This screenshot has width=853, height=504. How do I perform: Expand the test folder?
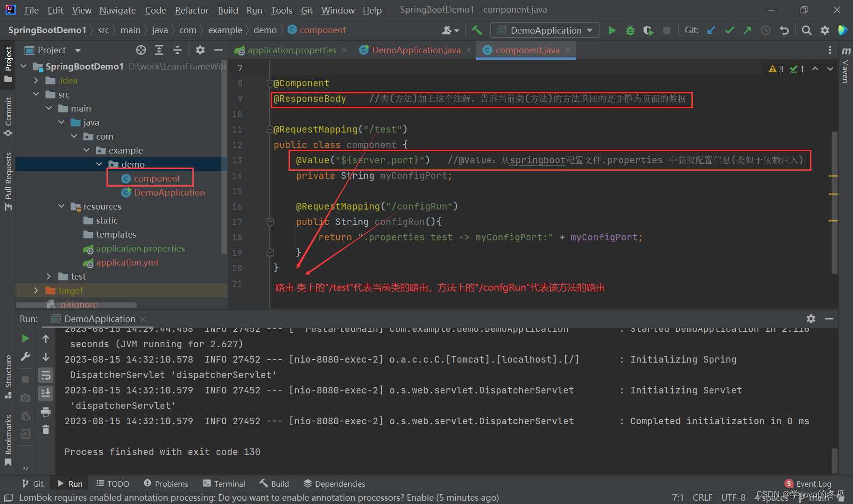pyautogui.click(x=49, y=276)
